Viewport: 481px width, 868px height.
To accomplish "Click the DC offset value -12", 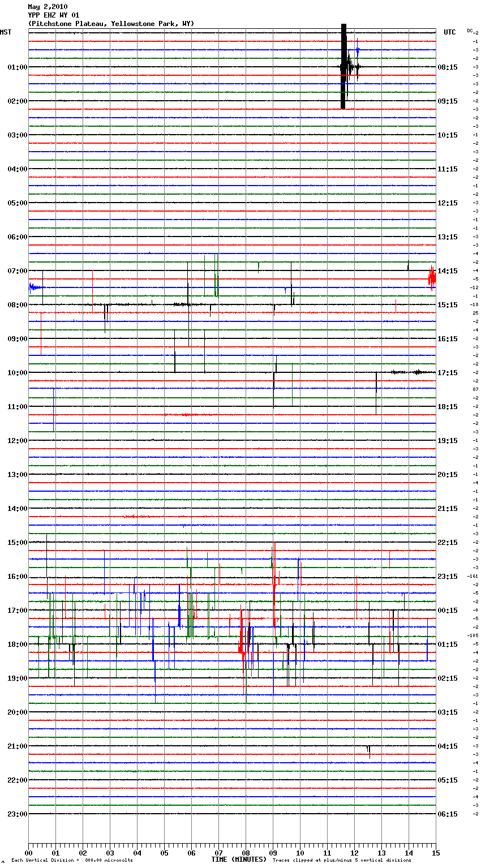I will pyautogui.click(x=475, y=287).
